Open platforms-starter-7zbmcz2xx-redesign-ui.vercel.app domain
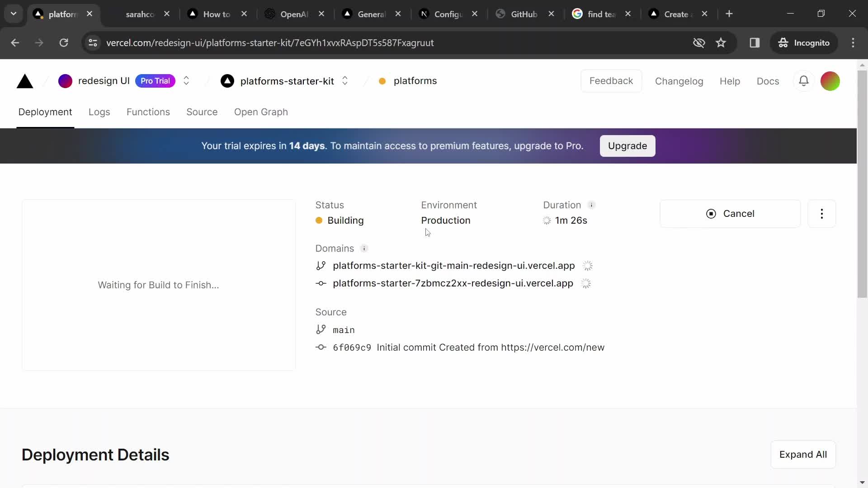 click(453, 283)
